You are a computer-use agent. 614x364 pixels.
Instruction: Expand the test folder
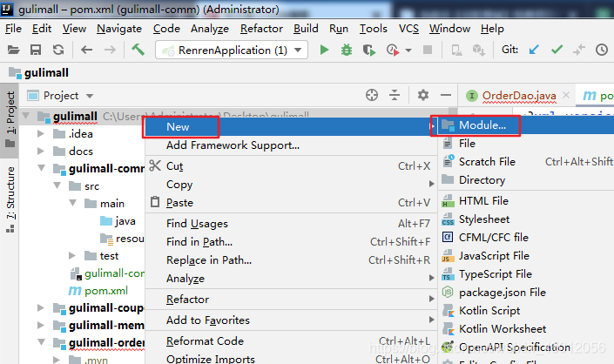[x=72, y=255]
